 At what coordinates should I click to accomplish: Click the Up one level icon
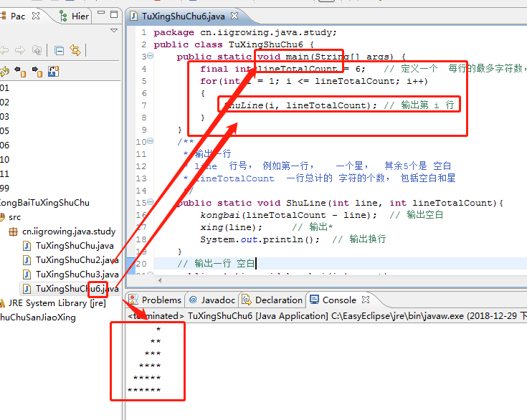[x=36, y=50]
